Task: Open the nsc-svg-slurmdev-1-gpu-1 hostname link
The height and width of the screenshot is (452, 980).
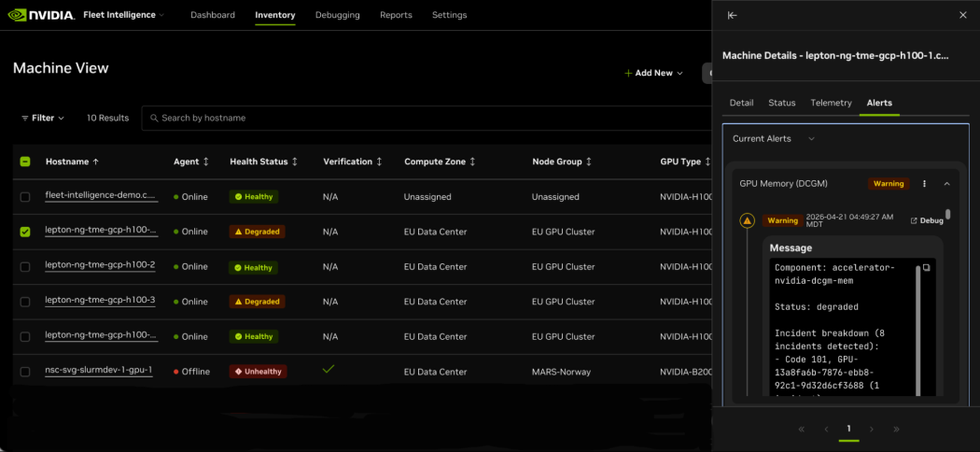Action: [x=99, y=371]
